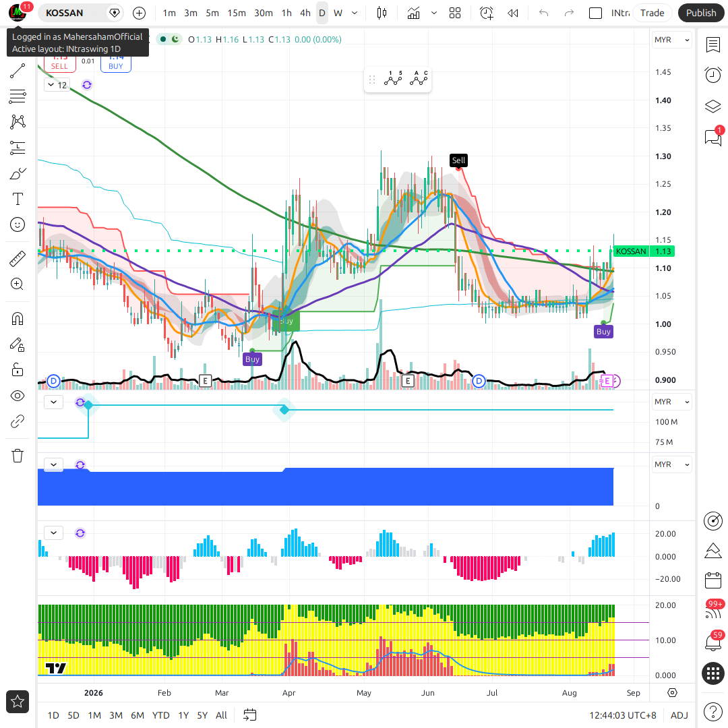Click the Publish button
This screenshot has height=728, width=728.
coord(701,13)
